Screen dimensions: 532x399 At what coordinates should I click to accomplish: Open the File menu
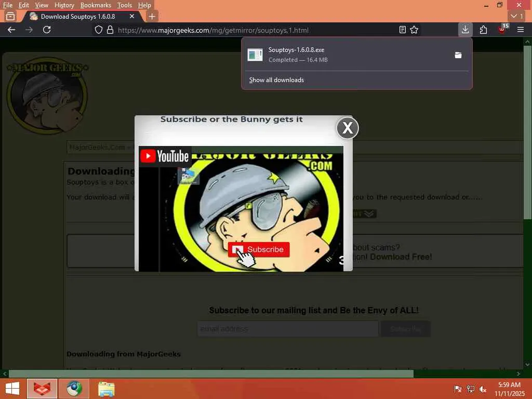(x=7, y=5)
